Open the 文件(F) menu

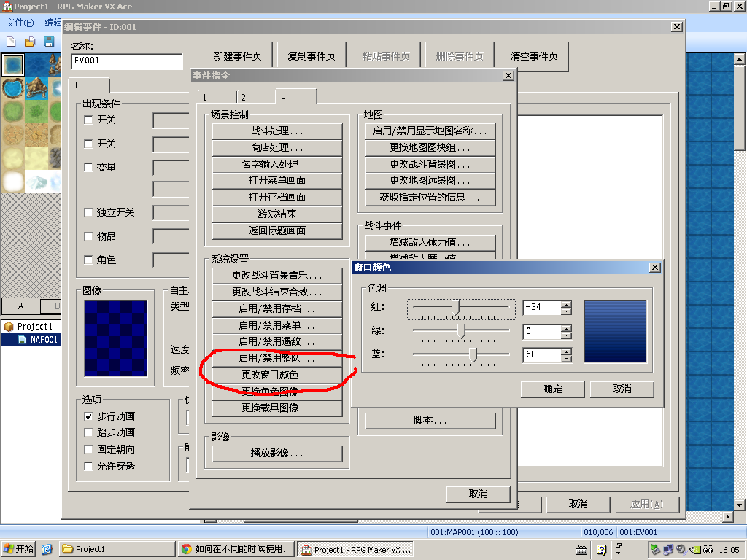(20, 23)
